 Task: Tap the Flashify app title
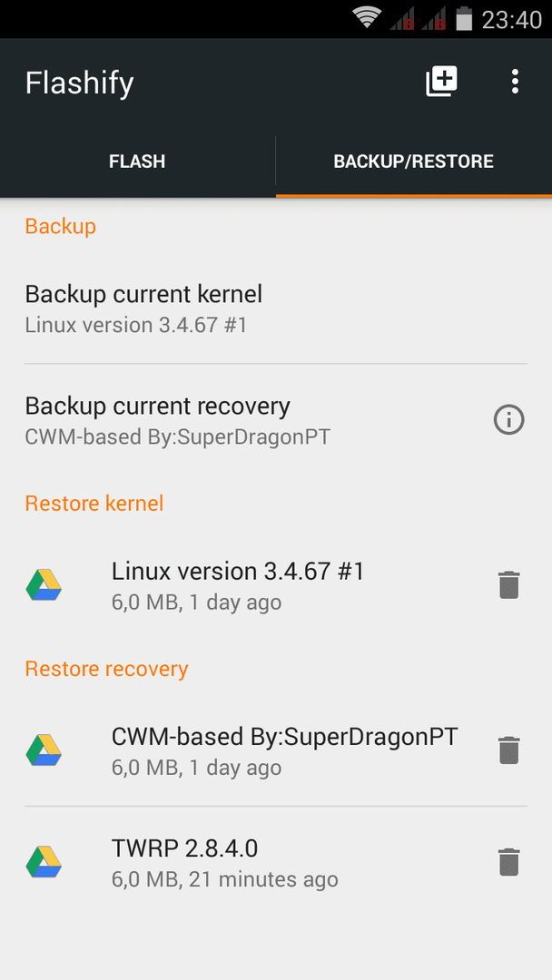[79, 83]
